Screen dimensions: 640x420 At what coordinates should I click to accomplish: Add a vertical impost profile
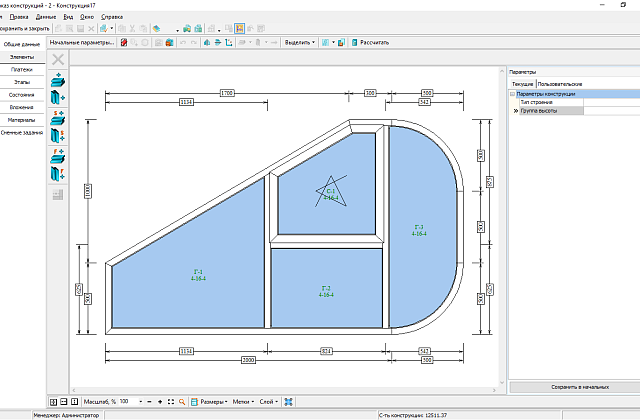[x=58, y=98]
